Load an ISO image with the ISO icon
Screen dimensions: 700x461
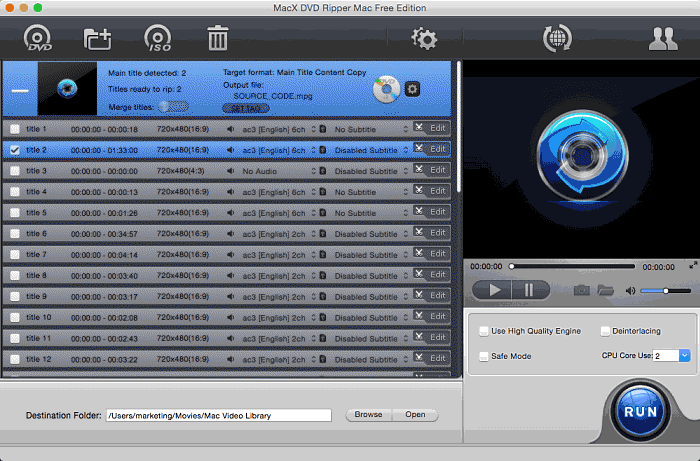158,38
